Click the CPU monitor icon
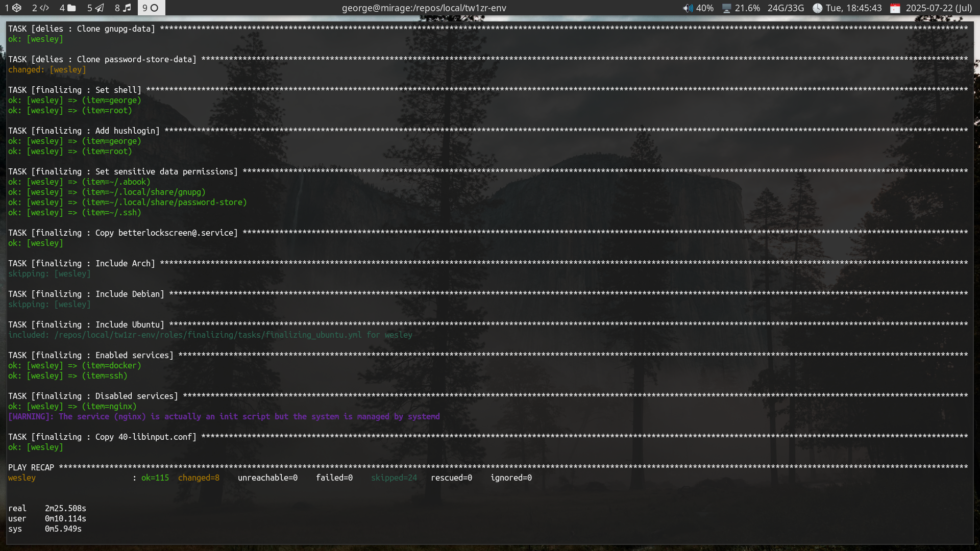The height and width of the screenshot is (551, 980). click(726, 8)
